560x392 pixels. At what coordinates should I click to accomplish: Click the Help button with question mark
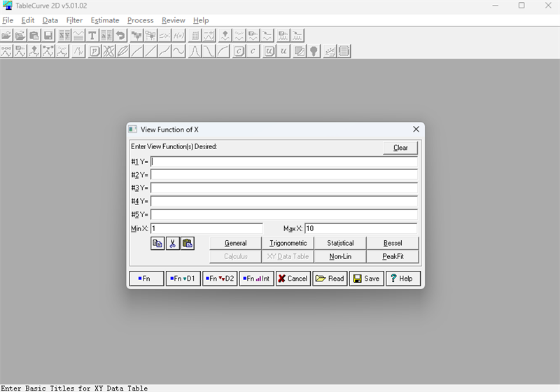pyautogui.click(x=403, y=279)
